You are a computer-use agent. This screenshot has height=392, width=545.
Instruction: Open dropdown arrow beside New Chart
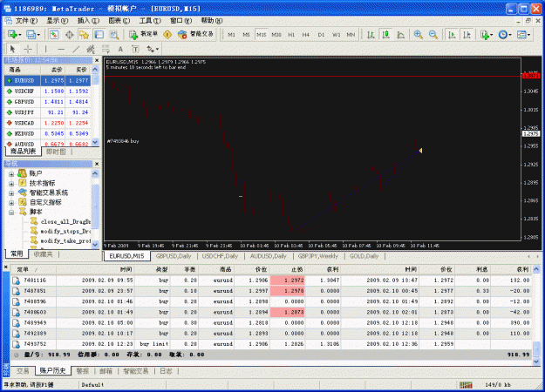pyautogui.click(x=20, y=35)
